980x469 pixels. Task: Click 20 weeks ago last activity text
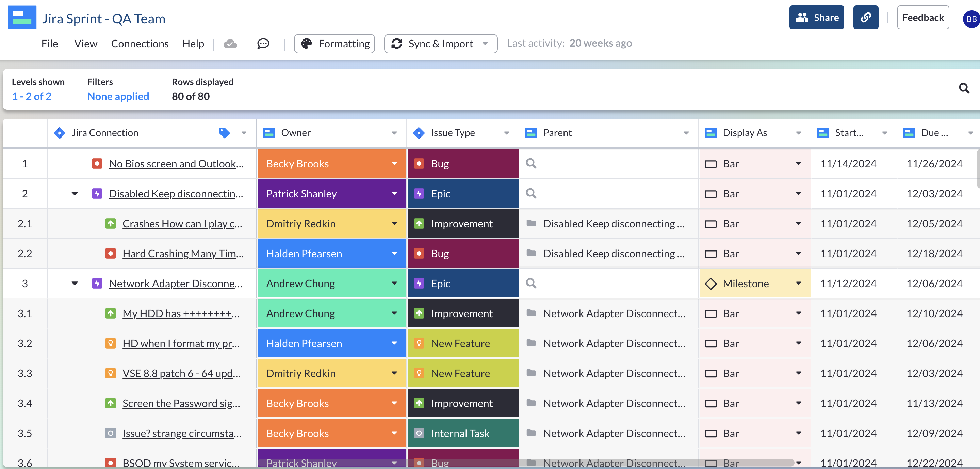(600, 43)
